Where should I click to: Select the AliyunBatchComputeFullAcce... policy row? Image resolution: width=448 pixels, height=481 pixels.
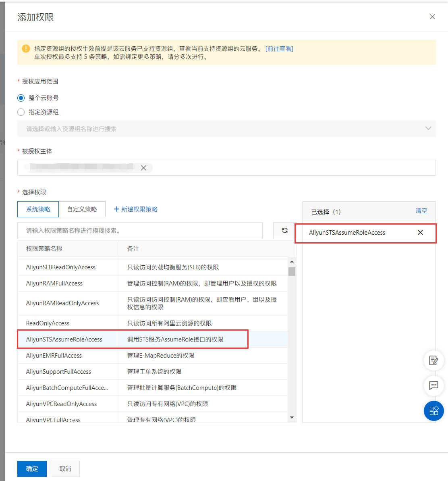point(153,388)
